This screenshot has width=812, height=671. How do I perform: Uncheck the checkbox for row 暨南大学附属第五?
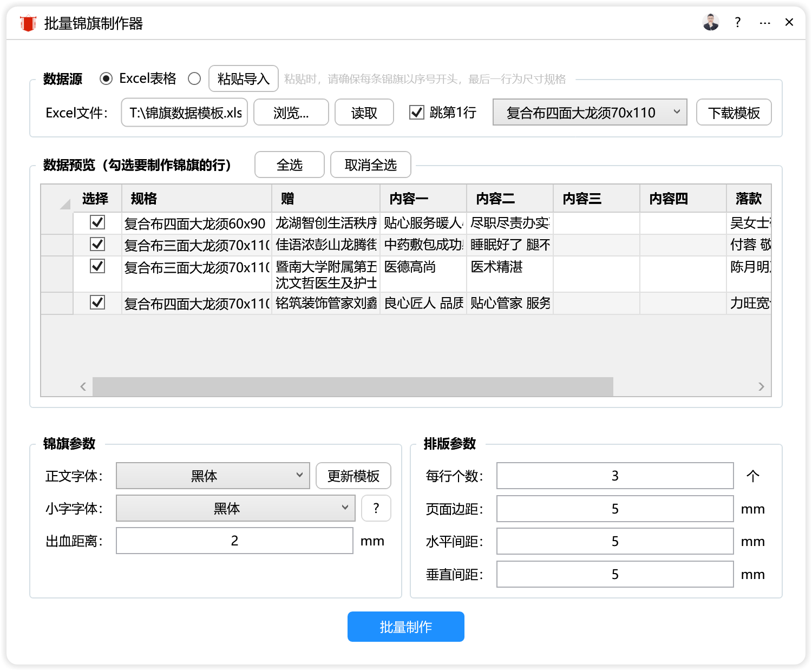click(97, 266)
